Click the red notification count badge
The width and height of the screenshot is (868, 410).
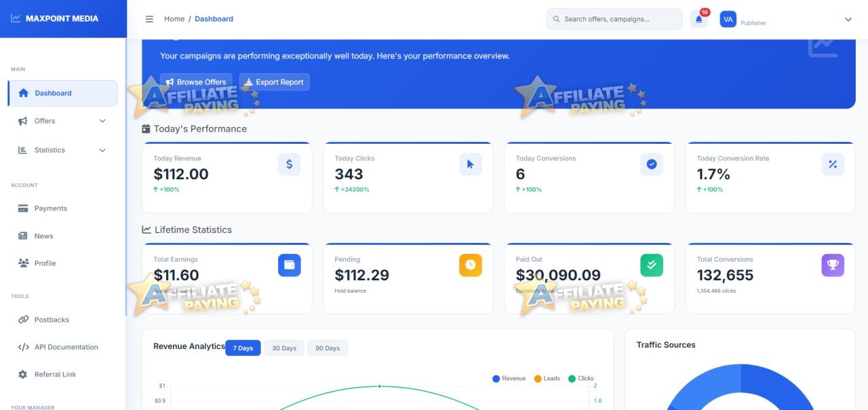tap(705, 12)
